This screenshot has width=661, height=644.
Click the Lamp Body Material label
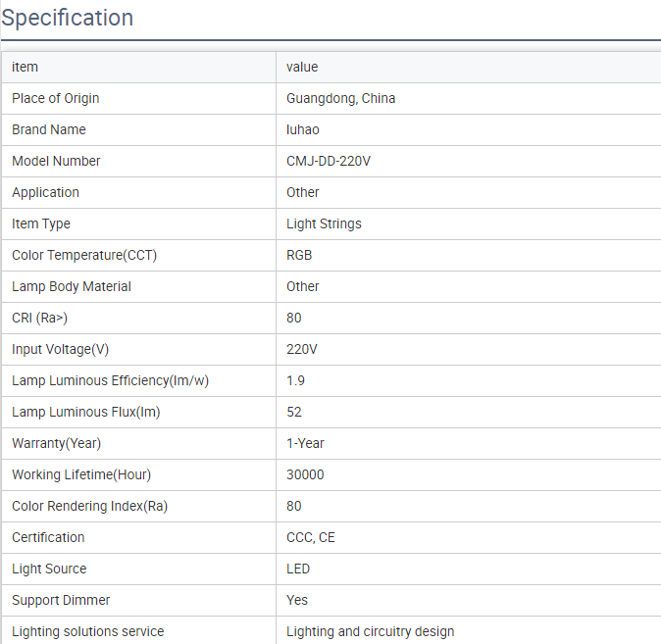(72, 286)
